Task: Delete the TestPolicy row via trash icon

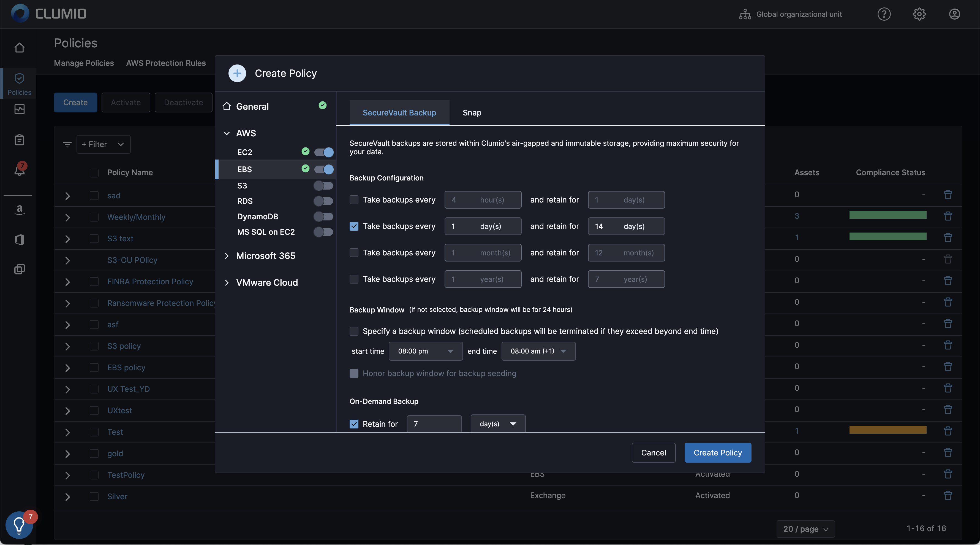Action: (948, 474)
